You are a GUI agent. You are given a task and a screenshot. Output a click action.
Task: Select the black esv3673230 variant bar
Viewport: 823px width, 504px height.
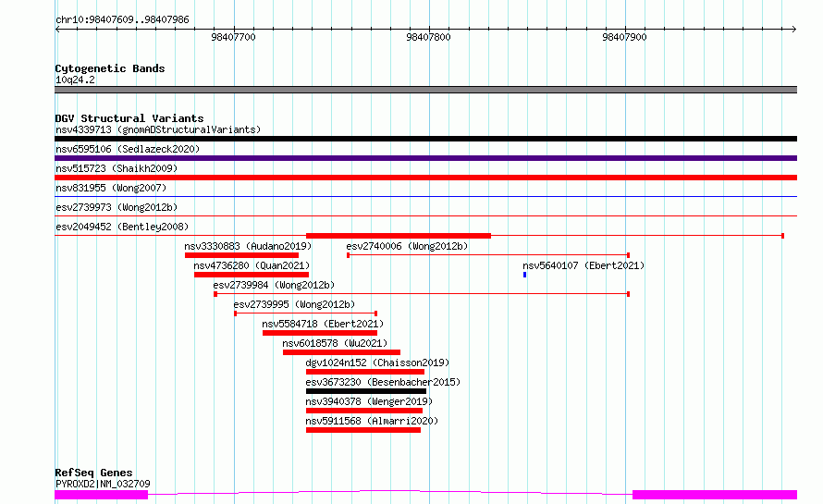tap(366, 391)
